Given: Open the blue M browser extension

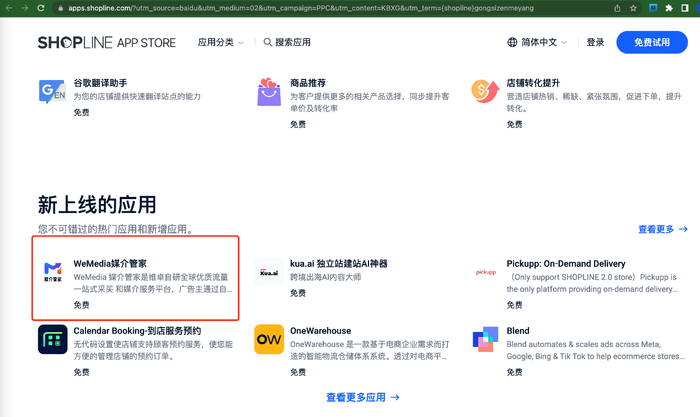Looking at the screenshot, I should click(x=653, y=8).
